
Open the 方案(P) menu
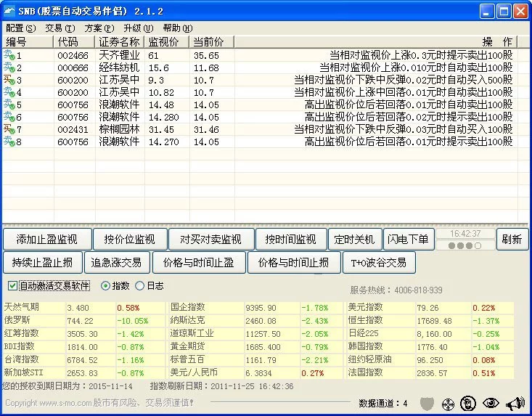tap(99, 28)
